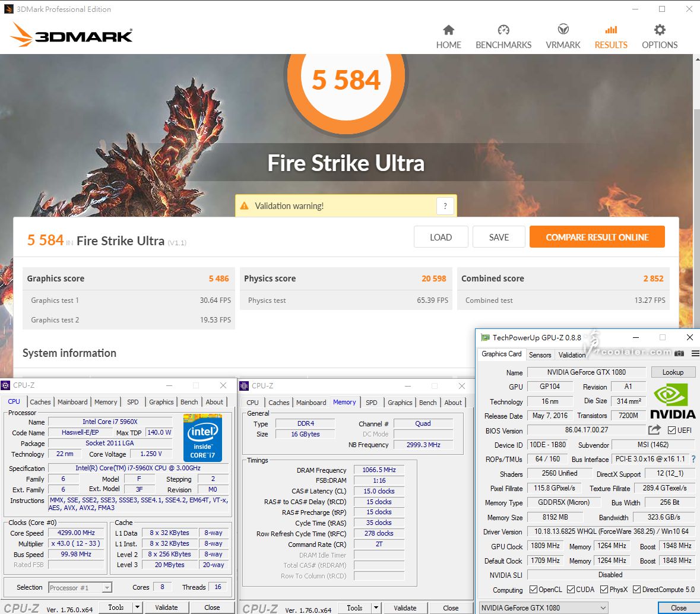Click the BIOS share/export icon in GPU-Z
The image size is (700, 614).
click(x=654, y=430)
